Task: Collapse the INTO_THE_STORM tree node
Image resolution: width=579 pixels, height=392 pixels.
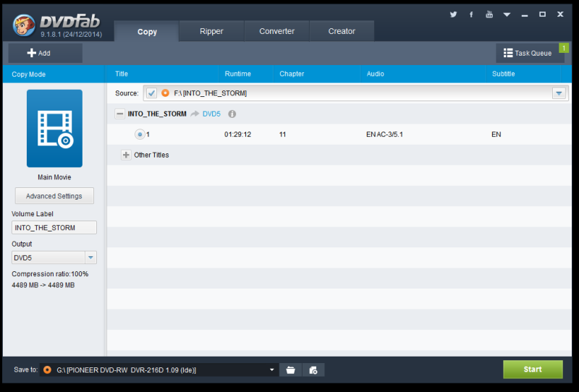Action: 119,114
